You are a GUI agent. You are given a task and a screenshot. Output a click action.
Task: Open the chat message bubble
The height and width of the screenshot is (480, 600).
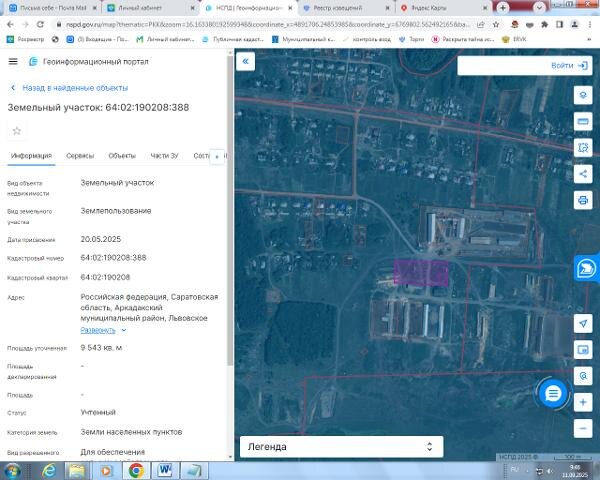553,393
